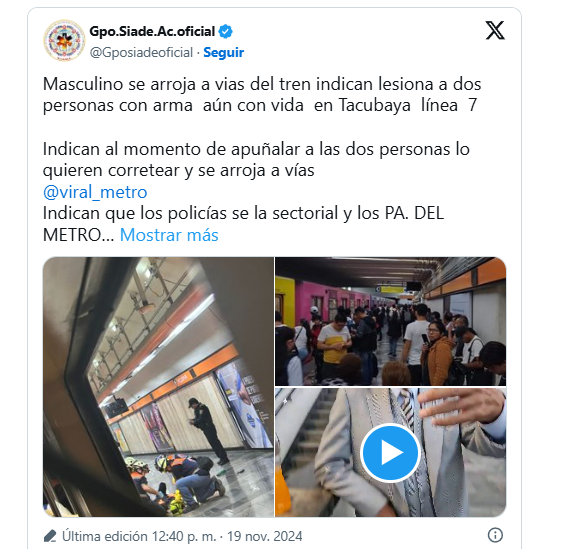Click the pencil edit history icon
This screenshot has width=579, height=549.
pyautogui.click(x=50, y=536)
